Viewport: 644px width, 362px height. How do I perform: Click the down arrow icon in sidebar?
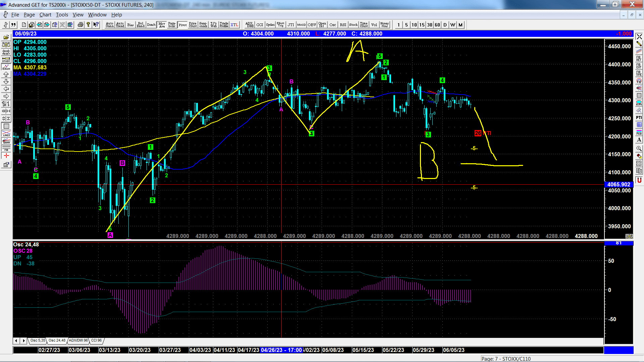click(x=6, y=81)
